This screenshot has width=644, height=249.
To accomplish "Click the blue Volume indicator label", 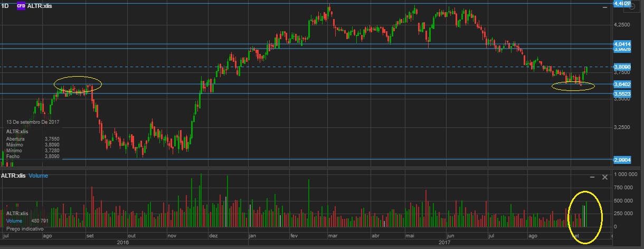I will (38, 176).
